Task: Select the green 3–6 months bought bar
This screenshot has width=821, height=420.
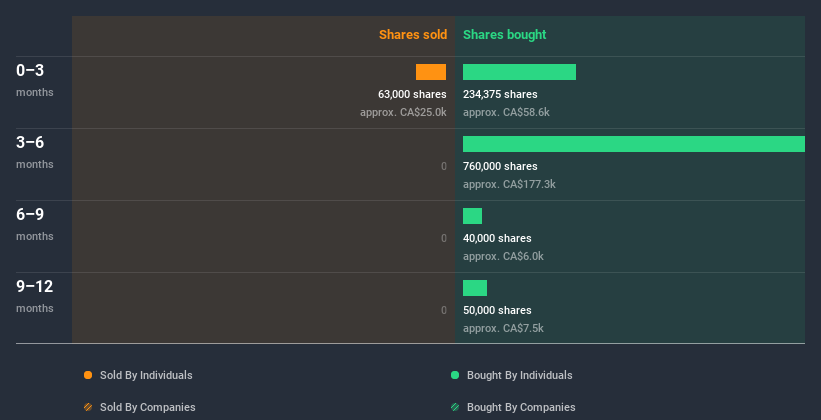Action: [x=634, y=144]
